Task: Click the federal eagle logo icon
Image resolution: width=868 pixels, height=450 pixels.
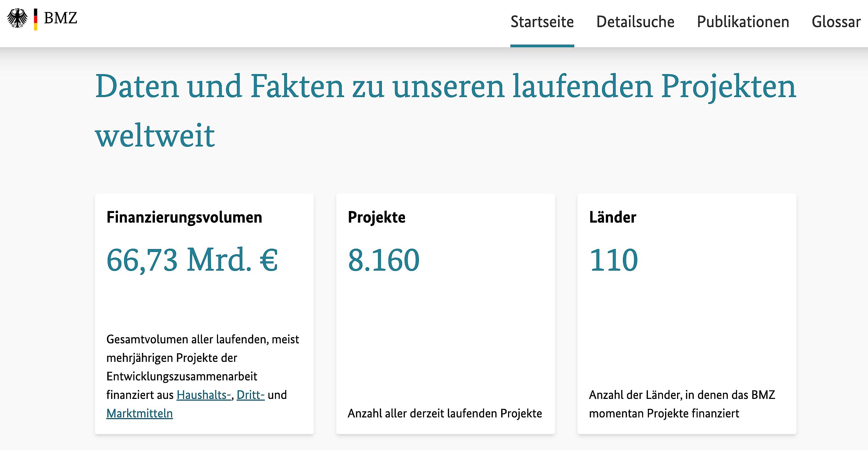Action: coord(17,18)
